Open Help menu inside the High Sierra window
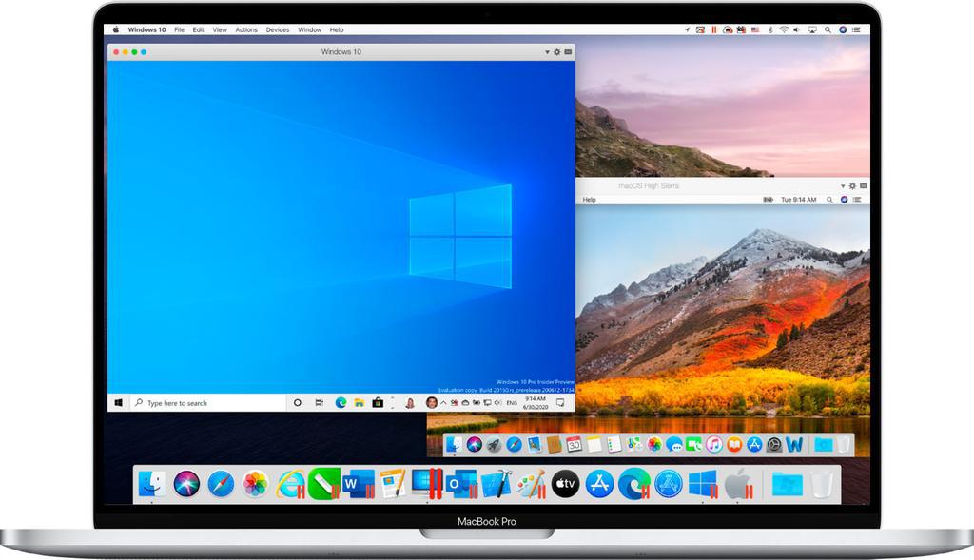The height and width of the screenshot is (560, 974). pos(590,200)
